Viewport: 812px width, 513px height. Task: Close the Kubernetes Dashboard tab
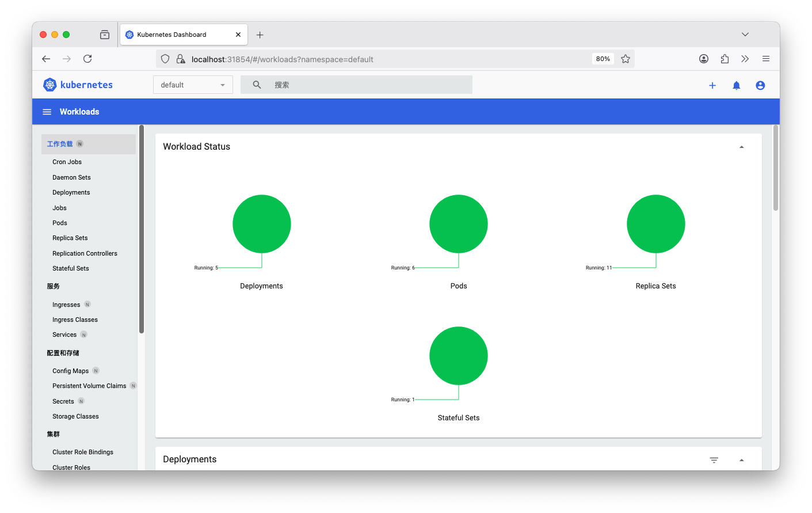click(238, 35)
